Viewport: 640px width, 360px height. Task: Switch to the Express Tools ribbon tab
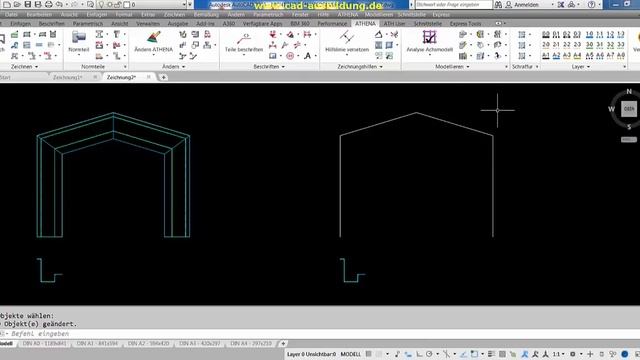[x=465, y=24]
